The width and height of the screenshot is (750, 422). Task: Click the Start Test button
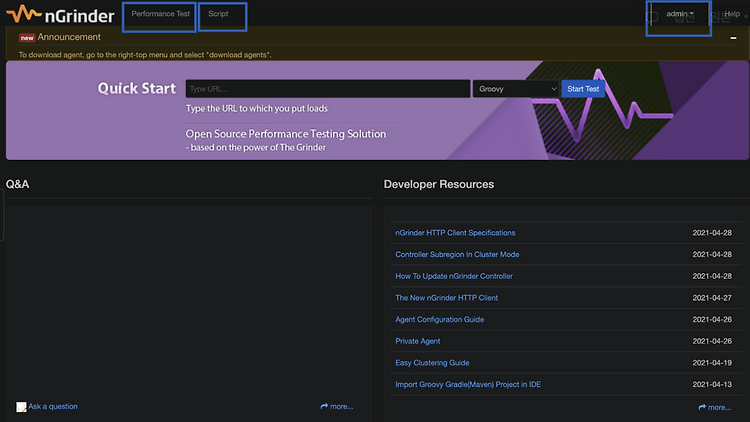[583, 89]
